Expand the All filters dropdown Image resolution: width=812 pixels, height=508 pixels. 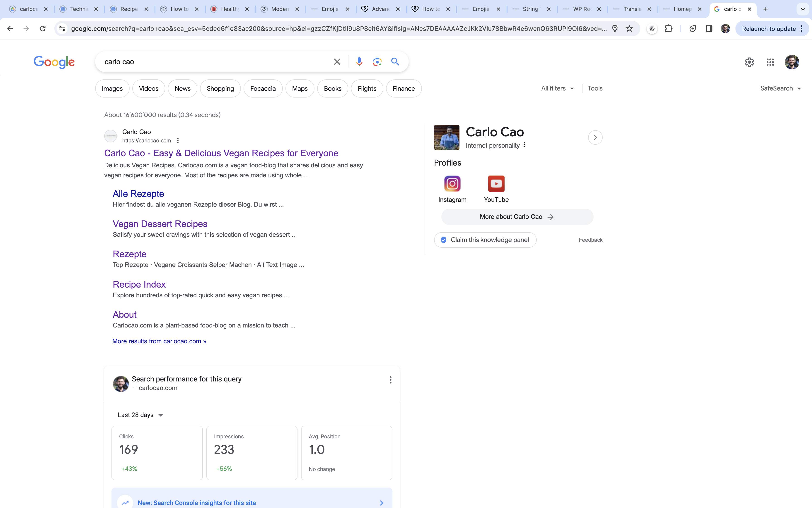[557, 88]
